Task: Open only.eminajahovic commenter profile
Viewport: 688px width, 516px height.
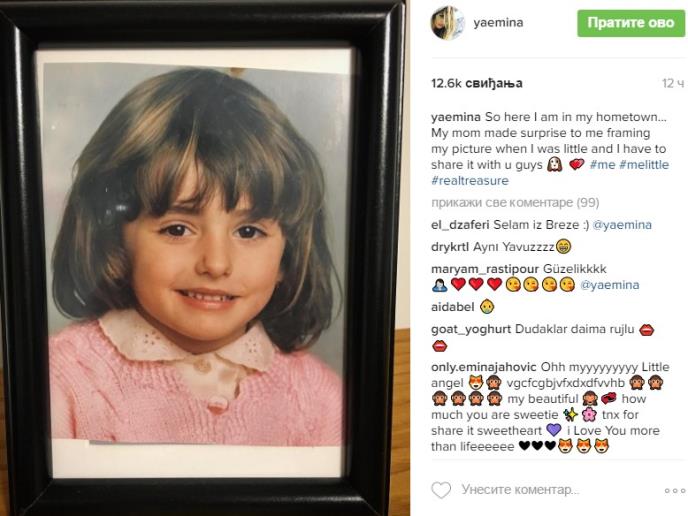Action: pyautogui.click(x=484, y=367)
